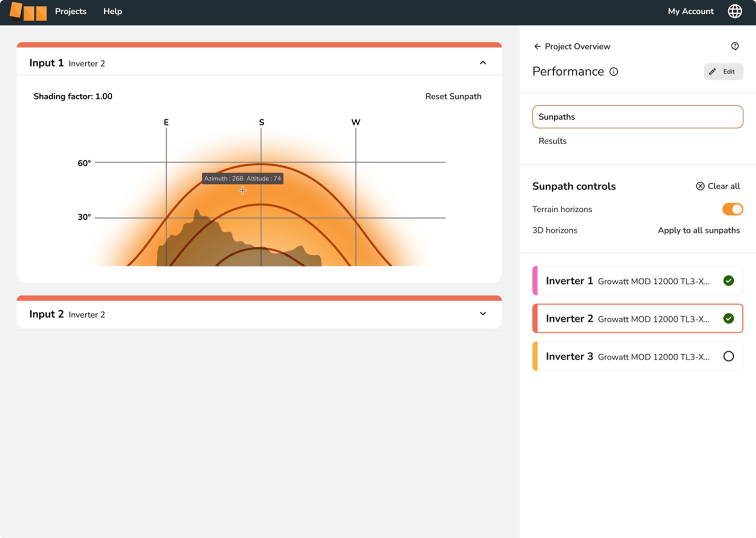Click the Shading factor: 1.00 text

(x=73, y=96)
